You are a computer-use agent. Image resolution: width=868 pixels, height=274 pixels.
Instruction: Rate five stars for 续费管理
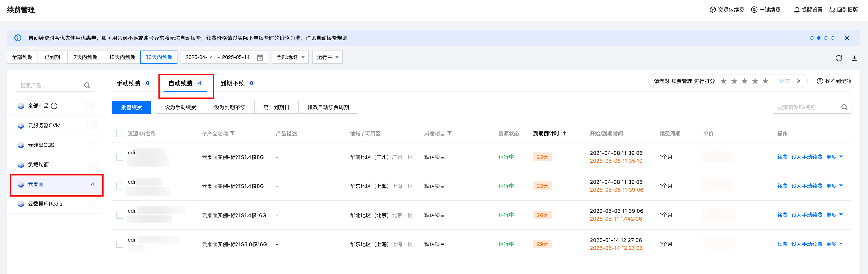pos(765,81)
